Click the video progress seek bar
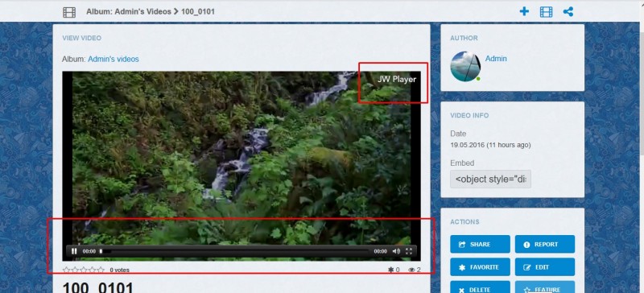This screenshot has width=644, height=293. (x=234, y=251)
